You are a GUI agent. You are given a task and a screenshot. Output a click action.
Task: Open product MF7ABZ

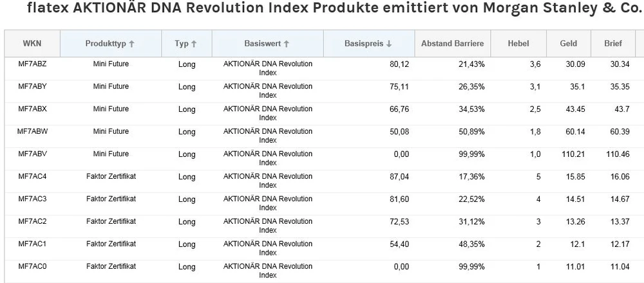[32, 64]
